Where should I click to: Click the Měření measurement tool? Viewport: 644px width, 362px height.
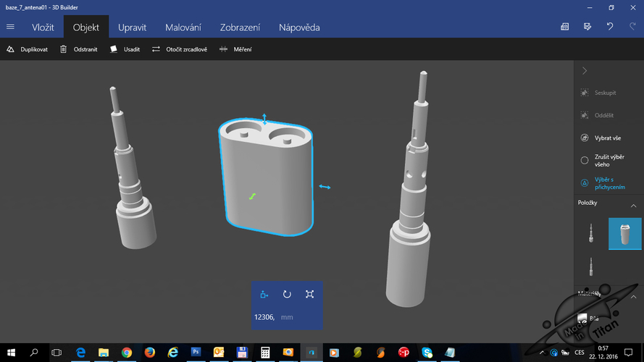[235, 49]
